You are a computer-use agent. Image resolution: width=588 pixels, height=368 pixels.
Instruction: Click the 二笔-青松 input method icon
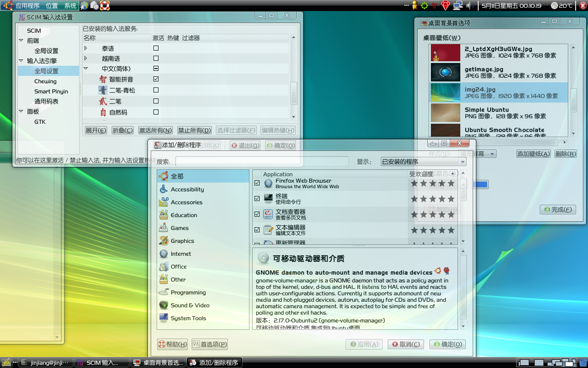(x=103, y=90)
